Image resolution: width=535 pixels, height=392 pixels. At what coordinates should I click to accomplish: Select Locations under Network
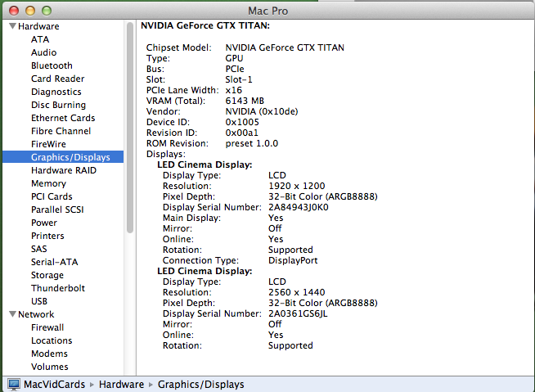pyautogui.click(x=52, y=340)
